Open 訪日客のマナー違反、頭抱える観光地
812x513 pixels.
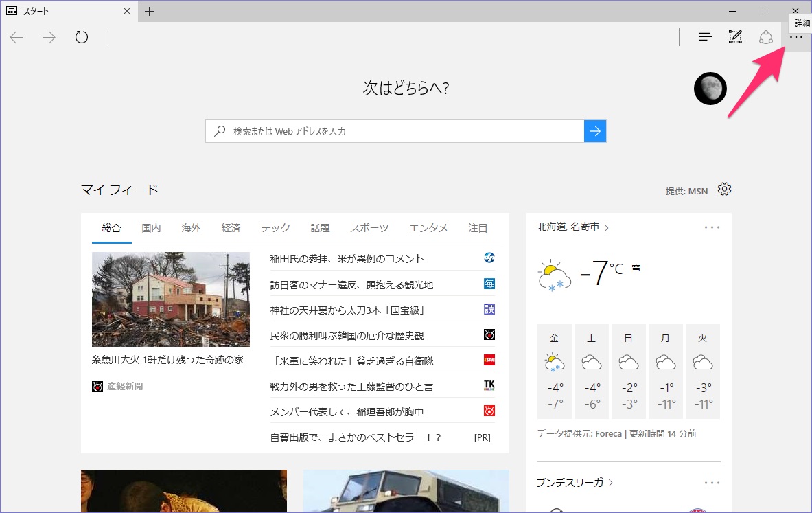point(351,285)
